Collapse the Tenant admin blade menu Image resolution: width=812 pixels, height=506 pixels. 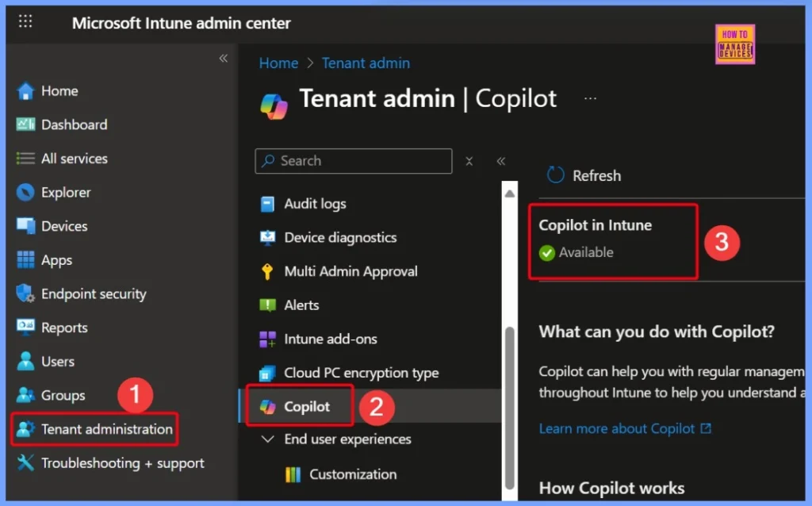pyautogui.click(x=501, y=161)
